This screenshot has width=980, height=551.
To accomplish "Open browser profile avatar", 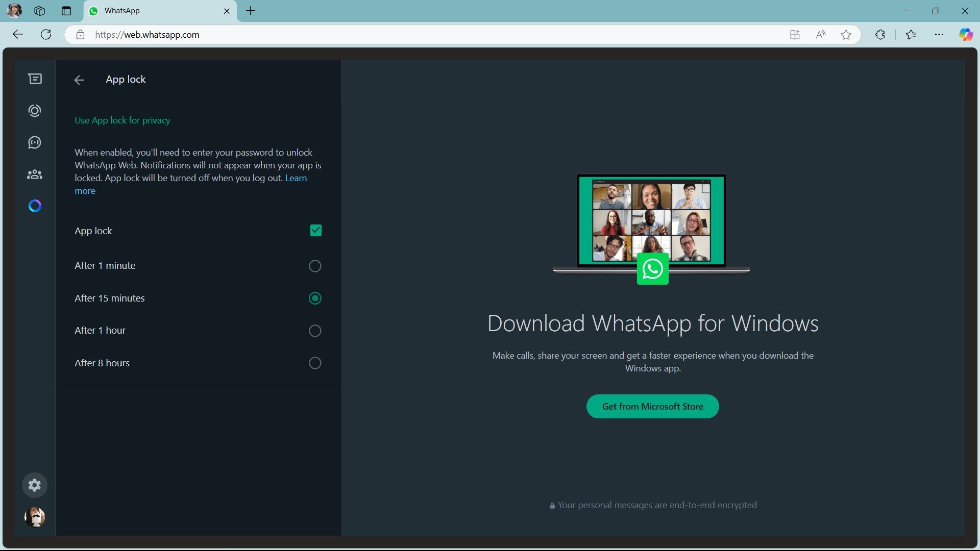I will tap(14, 11).
